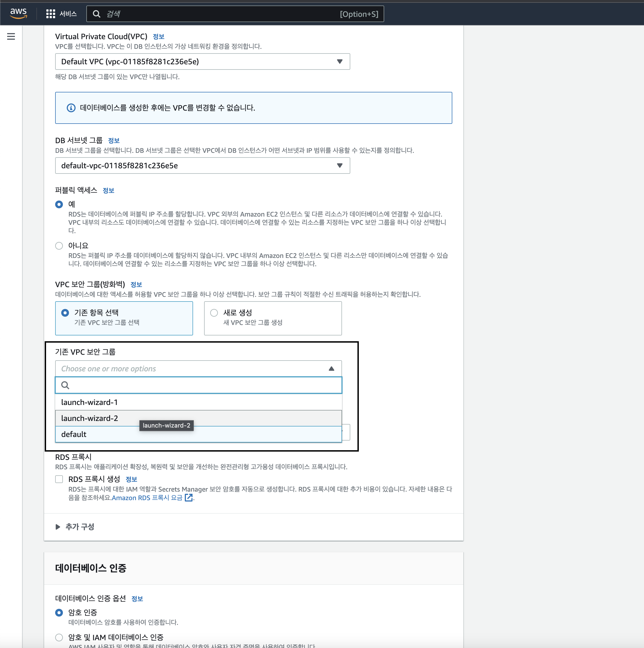Select 새로 생성 security group option
Screen dimensions: 644x648
pyautogui.click(x=214, y=313)
